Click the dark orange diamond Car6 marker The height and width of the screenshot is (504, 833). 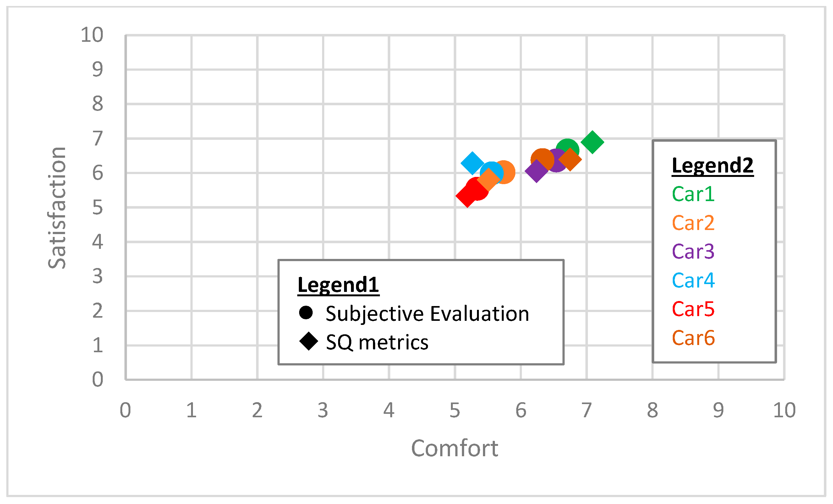pos(570,160)
